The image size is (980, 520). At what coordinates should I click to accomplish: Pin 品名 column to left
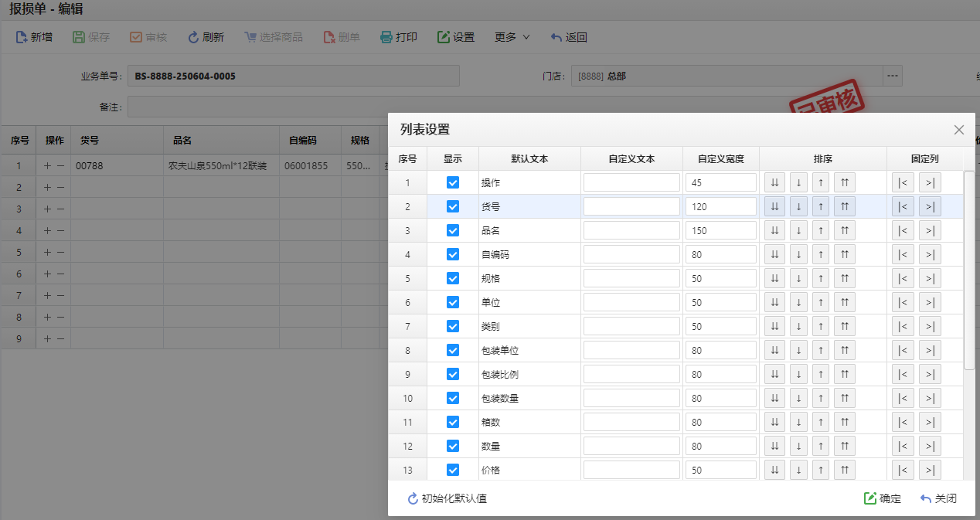pyautogui.click(x=903, y=231)
